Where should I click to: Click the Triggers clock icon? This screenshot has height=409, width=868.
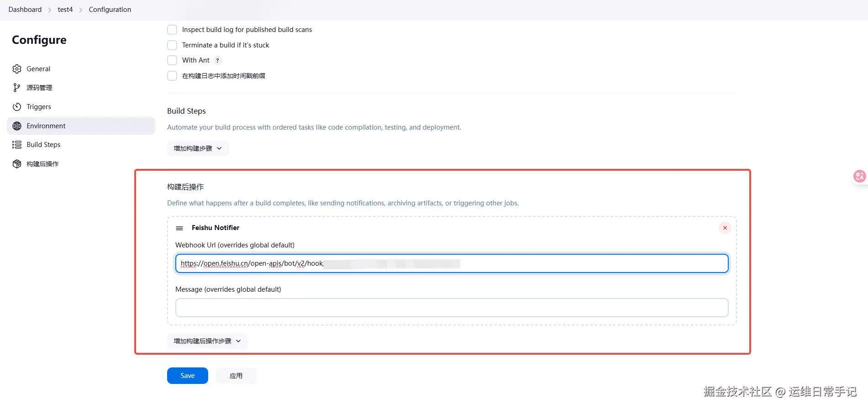[x=17, y=107]
